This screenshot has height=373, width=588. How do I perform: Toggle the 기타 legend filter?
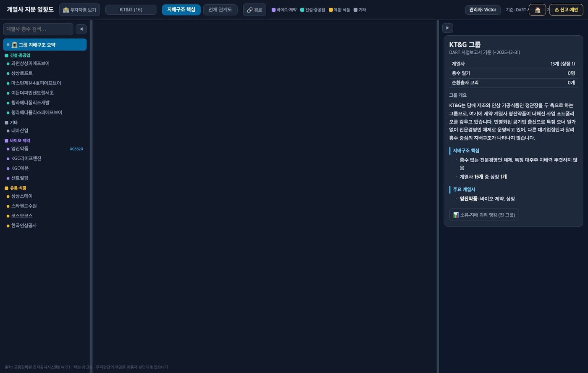(360, 10)
